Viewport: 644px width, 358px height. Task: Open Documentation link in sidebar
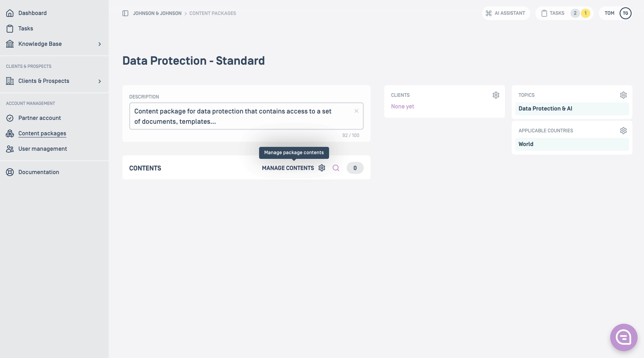[39, 172]
